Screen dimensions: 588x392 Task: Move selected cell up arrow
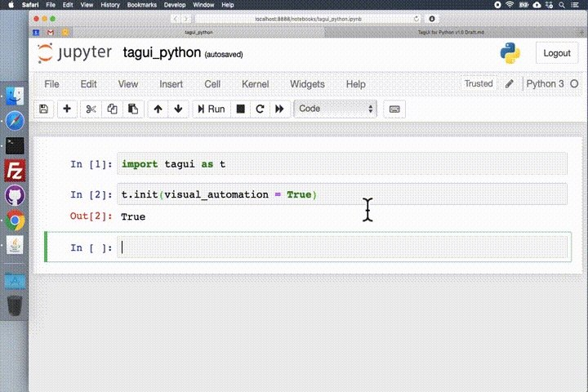(158, 109)
